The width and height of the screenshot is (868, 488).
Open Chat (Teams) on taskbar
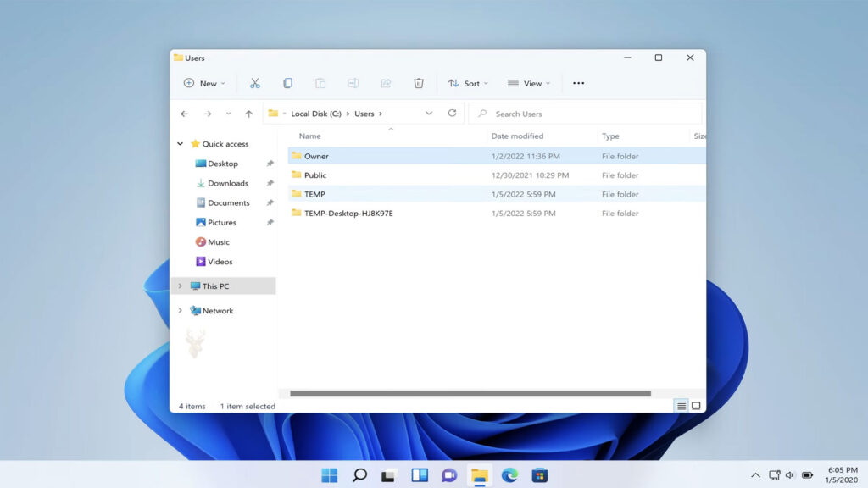pos(449,475)
